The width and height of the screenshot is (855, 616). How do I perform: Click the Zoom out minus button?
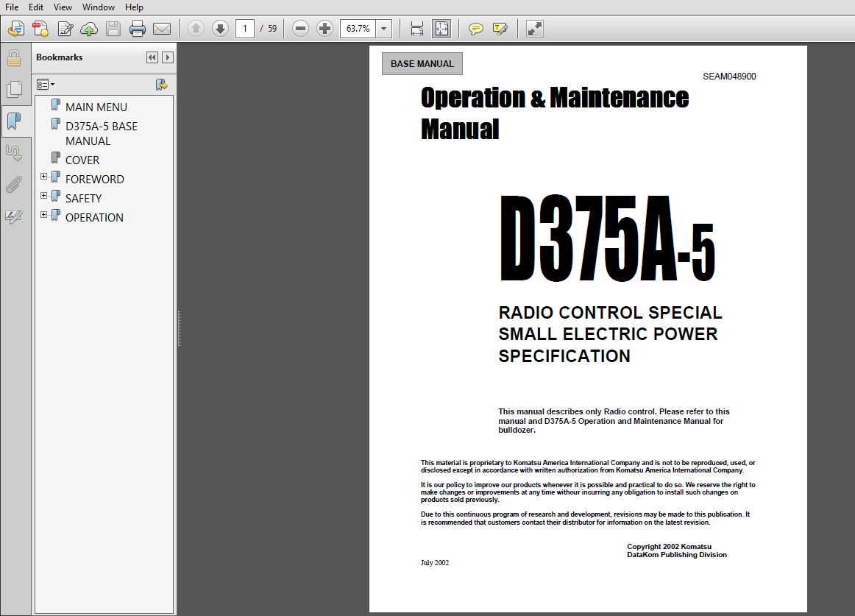[300, 29]
